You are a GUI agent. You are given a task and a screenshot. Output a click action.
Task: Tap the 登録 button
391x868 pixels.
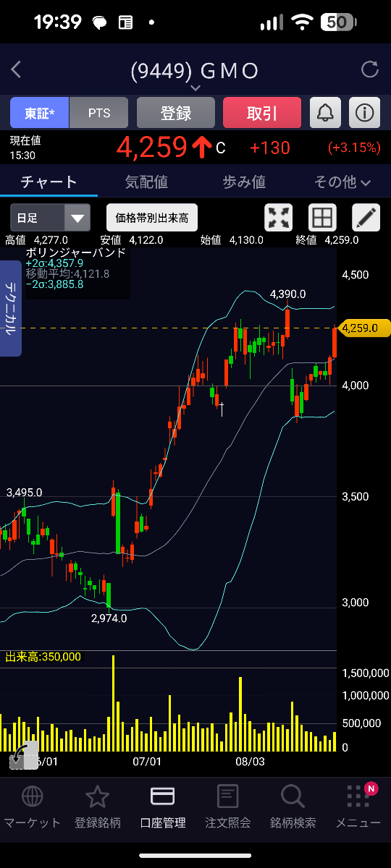(x=176, y=113)
